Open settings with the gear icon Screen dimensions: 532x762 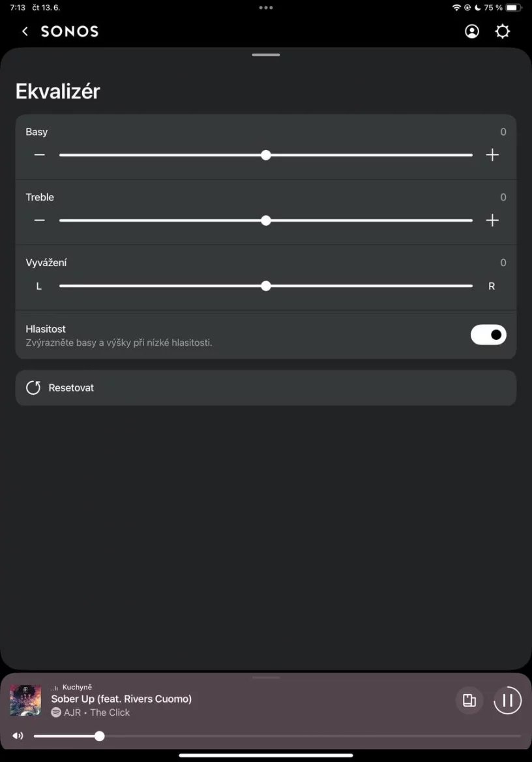tap(502, 31)
